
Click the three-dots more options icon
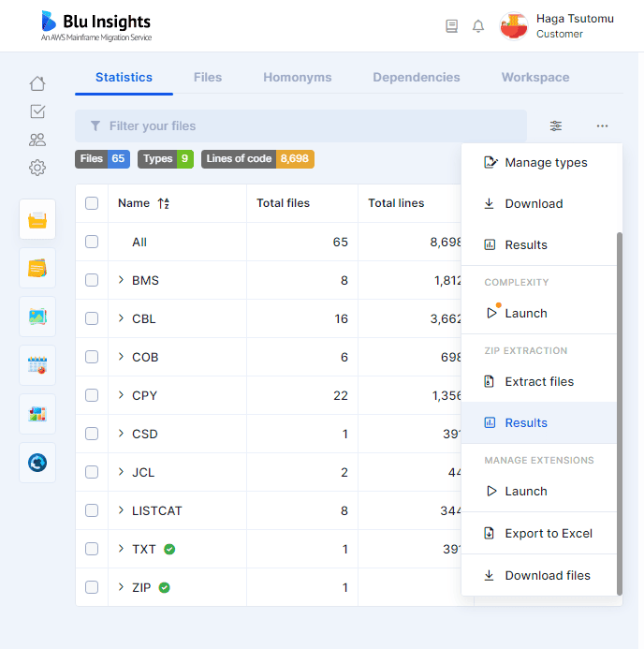point(602,125)
